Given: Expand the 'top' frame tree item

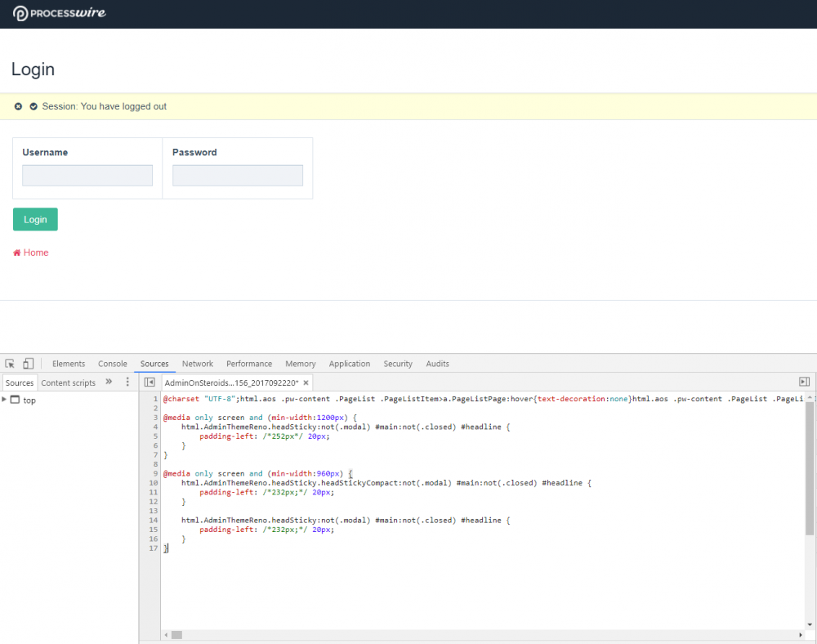Looking at the screenshot, I should pyautogui.click(x=5, y=400).
